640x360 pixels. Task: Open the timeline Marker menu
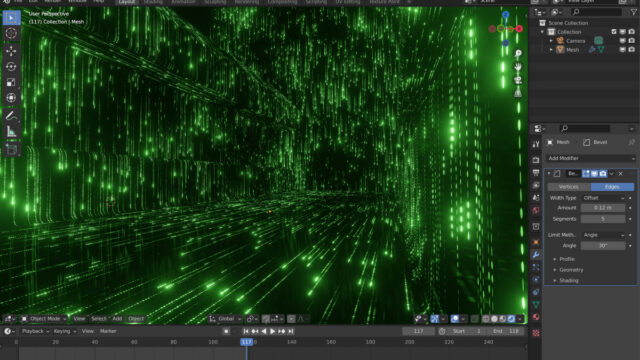pyautogui.click(x=108, y=331)
